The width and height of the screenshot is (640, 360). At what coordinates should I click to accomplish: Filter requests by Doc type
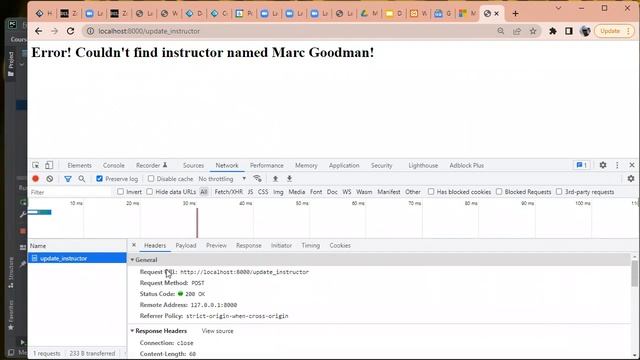(332, 191)
